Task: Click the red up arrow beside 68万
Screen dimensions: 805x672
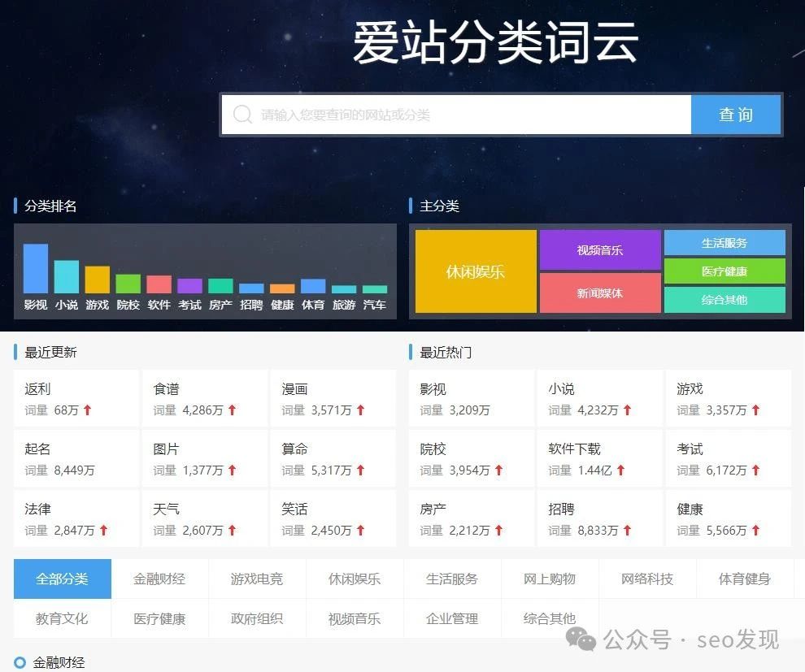Action: point(87,410)
